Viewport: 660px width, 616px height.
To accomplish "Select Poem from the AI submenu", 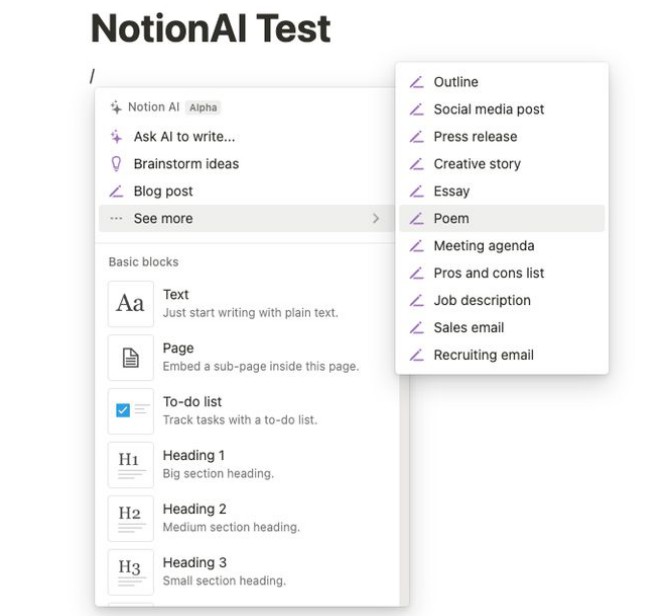I will tap(451, 218).
